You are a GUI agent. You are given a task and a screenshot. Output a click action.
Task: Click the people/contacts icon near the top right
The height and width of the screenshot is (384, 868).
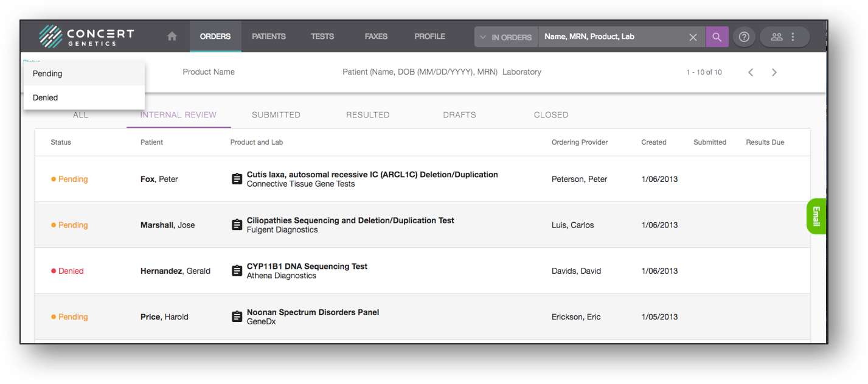(x=777, y=37)
